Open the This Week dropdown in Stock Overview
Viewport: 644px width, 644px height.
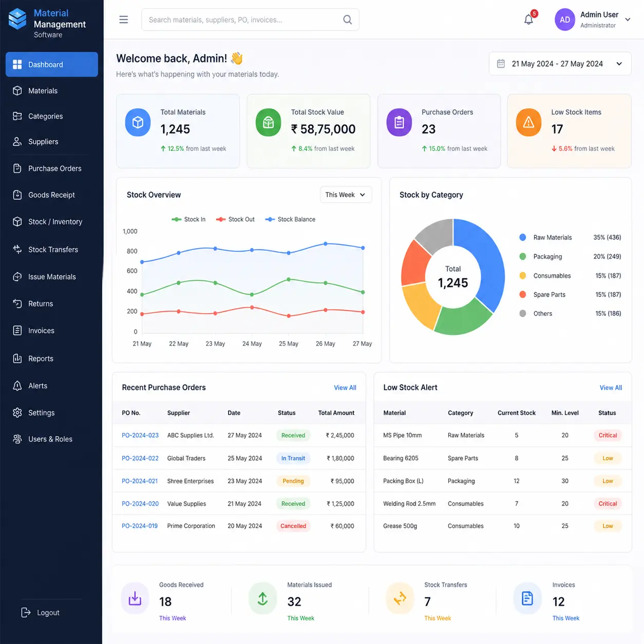(x=346, y=195)
